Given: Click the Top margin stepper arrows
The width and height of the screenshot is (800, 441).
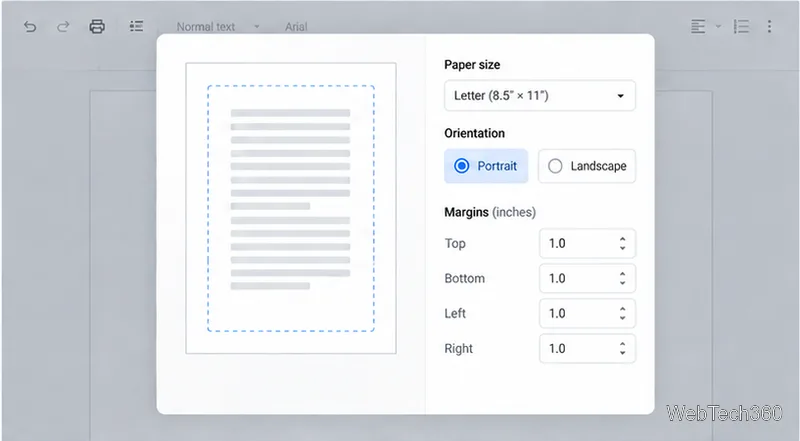Looking at the screenshot, I should pyautogui.click(x=622, y=243).
